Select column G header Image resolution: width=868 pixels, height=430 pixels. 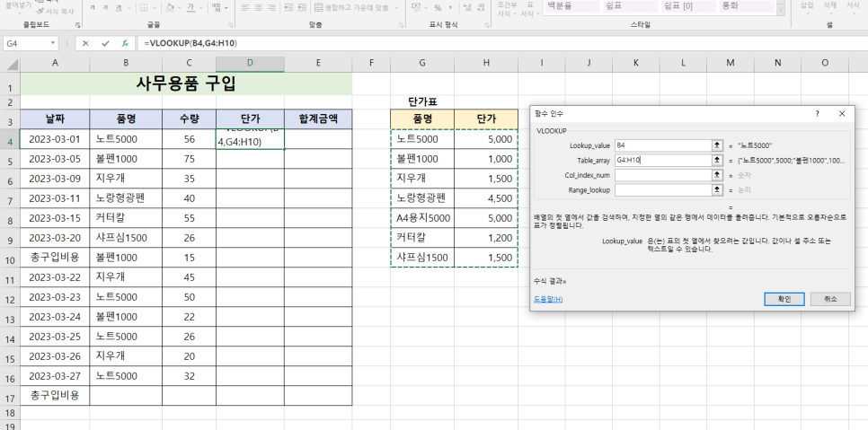(422, 64)
